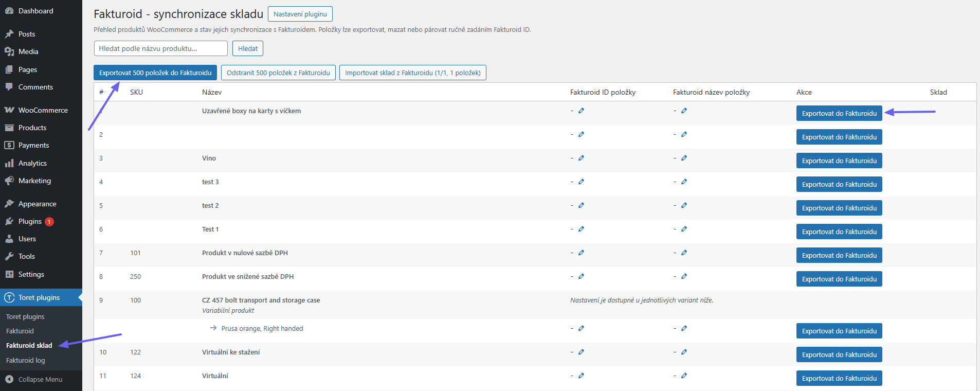Edit Fakturoid ID for Uzavřené boxy row

click(x=581, y=111)
